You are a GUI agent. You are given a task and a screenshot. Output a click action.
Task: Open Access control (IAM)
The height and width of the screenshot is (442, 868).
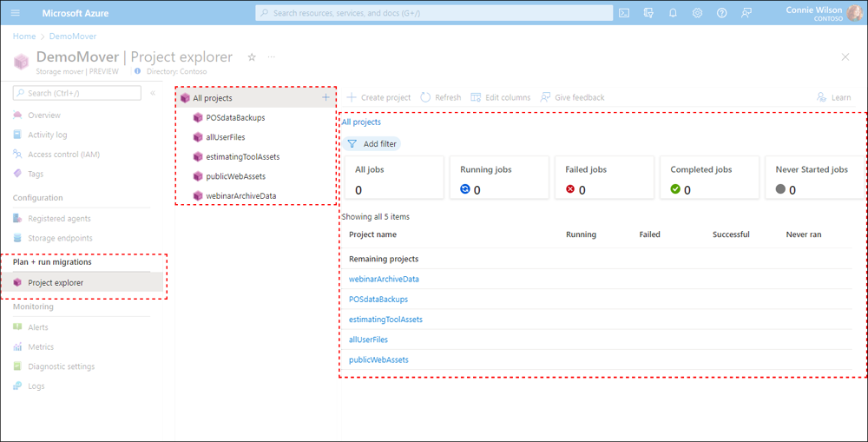pyautogui.click(x=63, y=155)
